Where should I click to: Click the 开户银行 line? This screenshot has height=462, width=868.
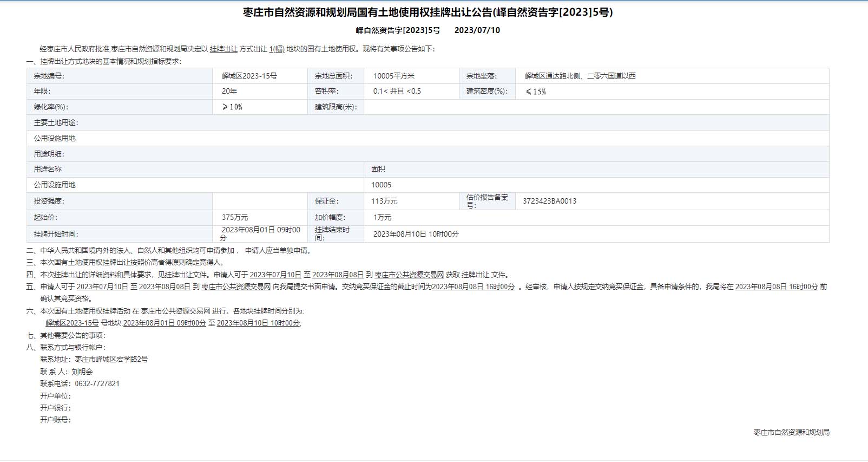(55, 408)
